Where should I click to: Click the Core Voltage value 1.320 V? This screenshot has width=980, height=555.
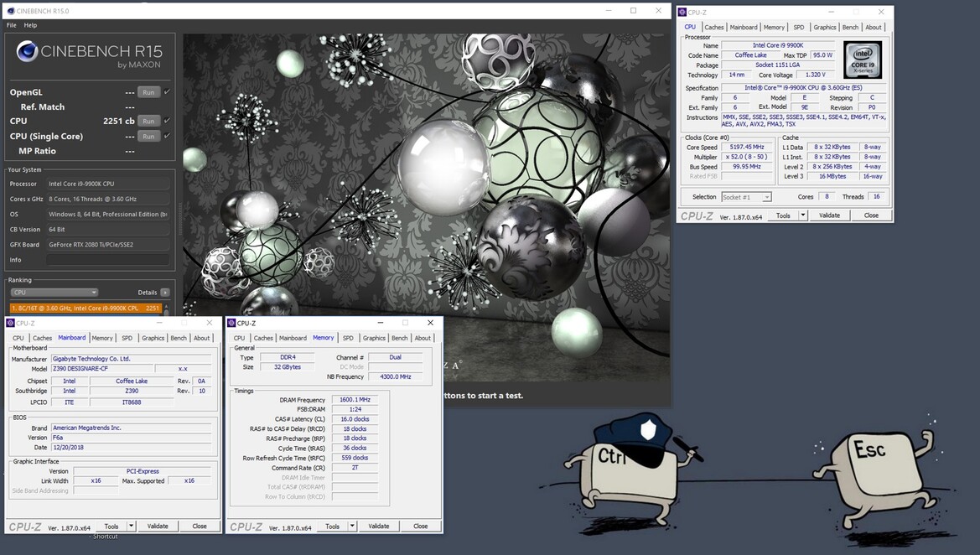point(816,75)
